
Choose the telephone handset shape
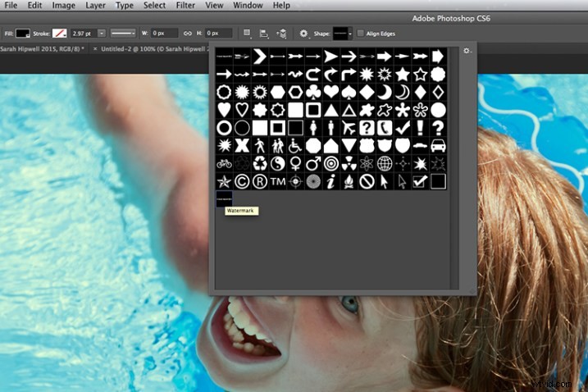[x=385, y=128]
